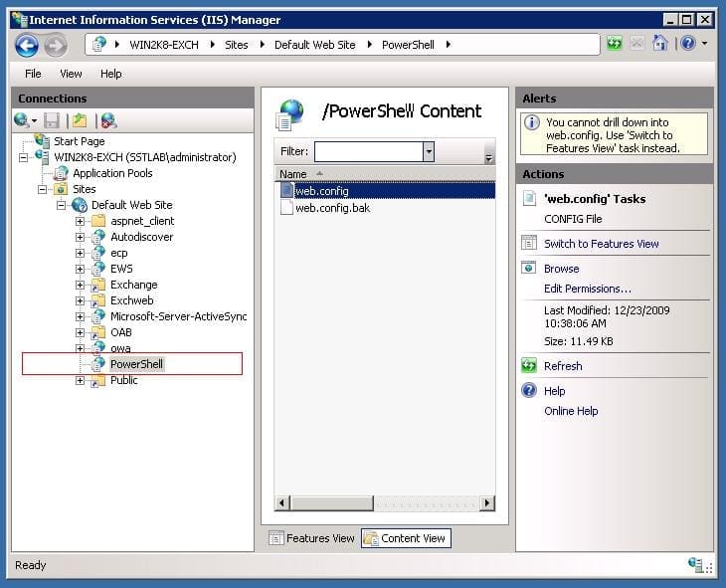
Task: Collapse the Sites node
Action: [42, 189]
